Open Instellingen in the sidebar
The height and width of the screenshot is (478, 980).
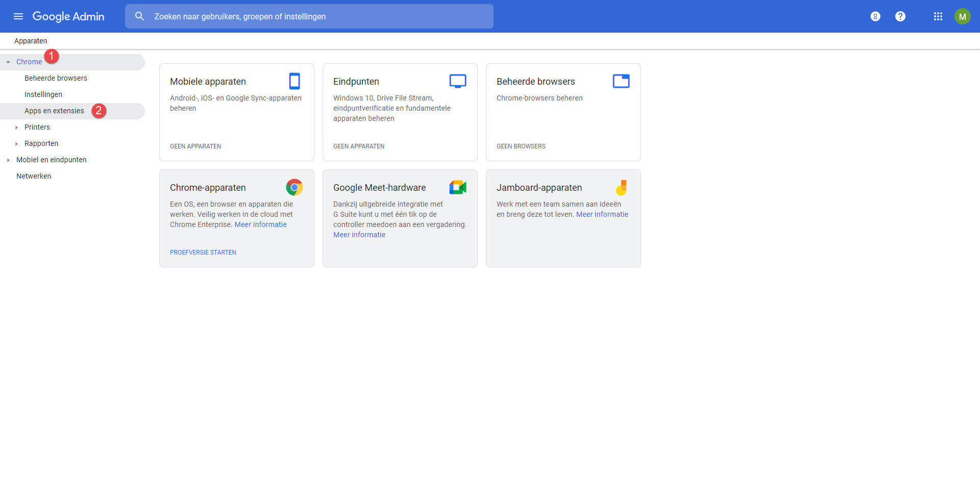[x=43, y=94]
